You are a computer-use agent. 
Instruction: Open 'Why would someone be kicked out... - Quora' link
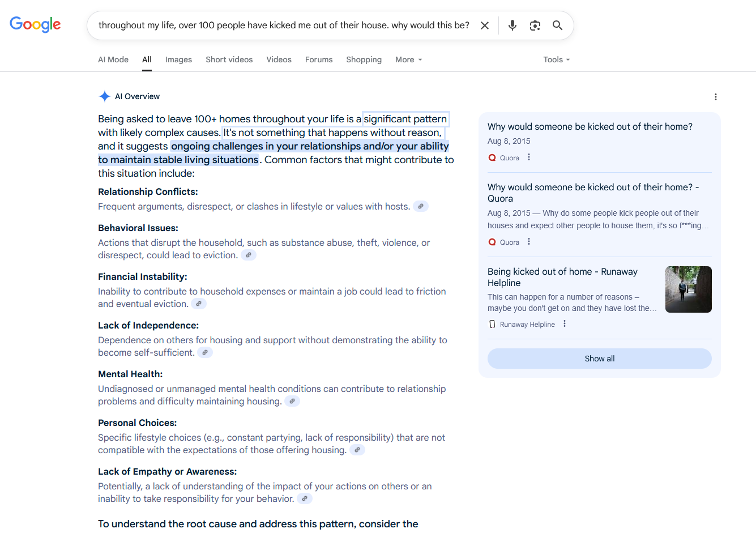pos(593,193)
